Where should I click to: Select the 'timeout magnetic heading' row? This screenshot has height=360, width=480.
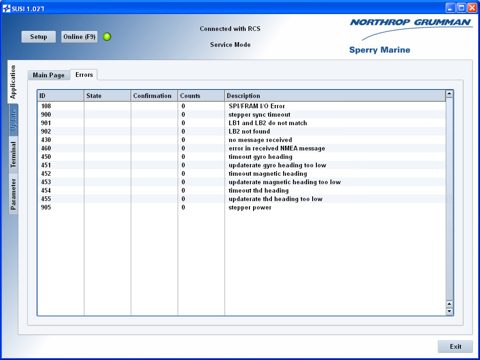[x=241, y=174]
